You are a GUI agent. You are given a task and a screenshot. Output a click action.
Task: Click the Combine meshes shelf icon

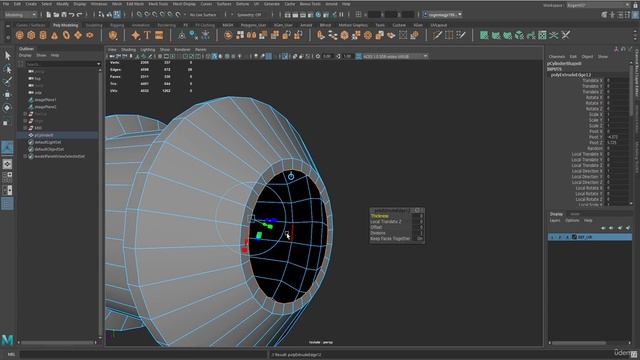[228, 36]
